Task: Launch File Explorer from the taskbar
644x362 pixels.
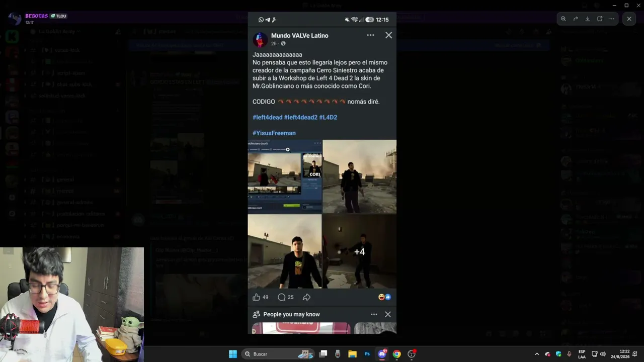Action: pyautogui.click(x=353, y=354)
